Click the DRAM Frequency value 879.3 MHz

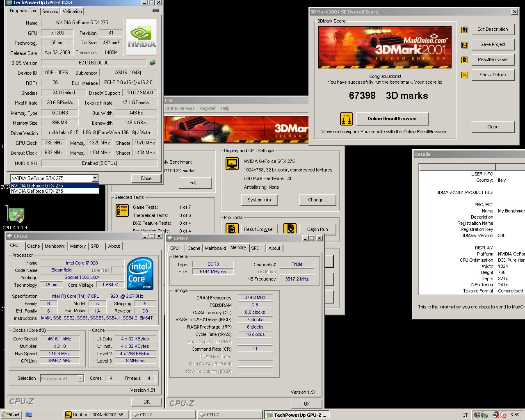tap(255, 298)
